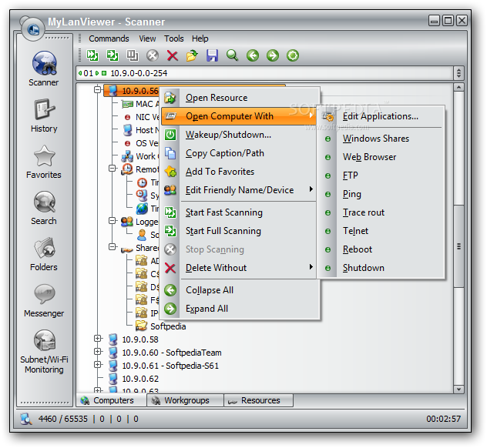Screen dimensions: 487x448
Task: Click the range field spinner arrows
Action: tap(458, 73)
